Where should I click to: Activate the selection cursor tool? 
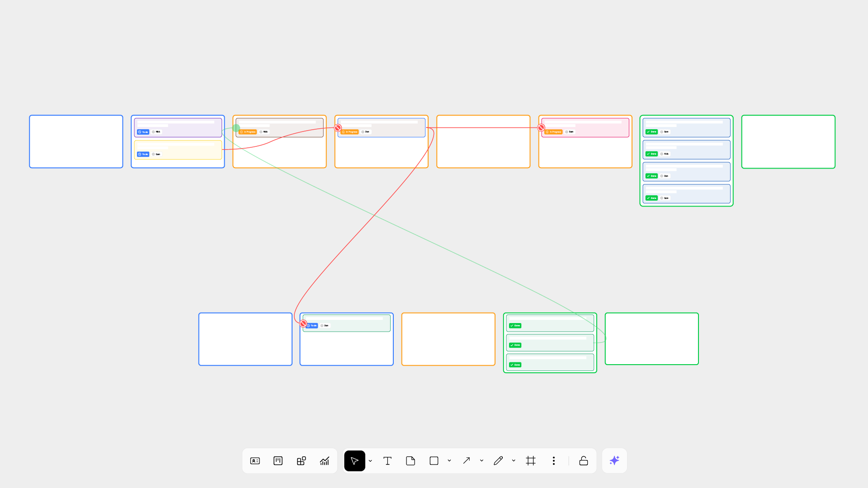click(x=354, y=461)
